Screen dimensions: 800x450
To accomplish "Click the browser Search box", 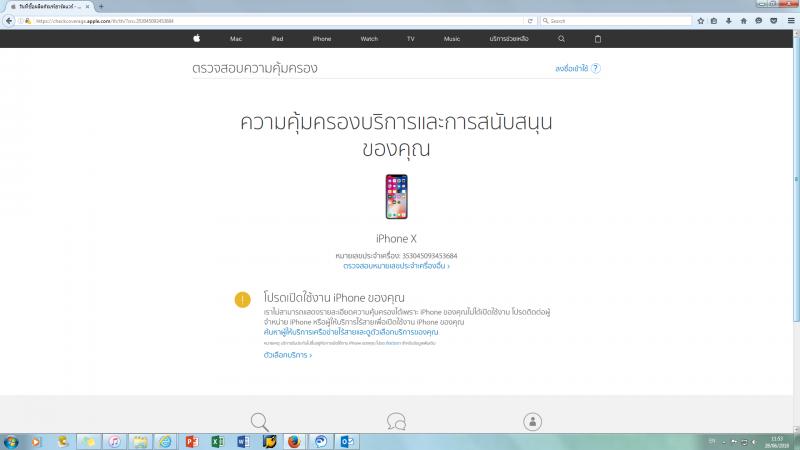I will point(616,21).
